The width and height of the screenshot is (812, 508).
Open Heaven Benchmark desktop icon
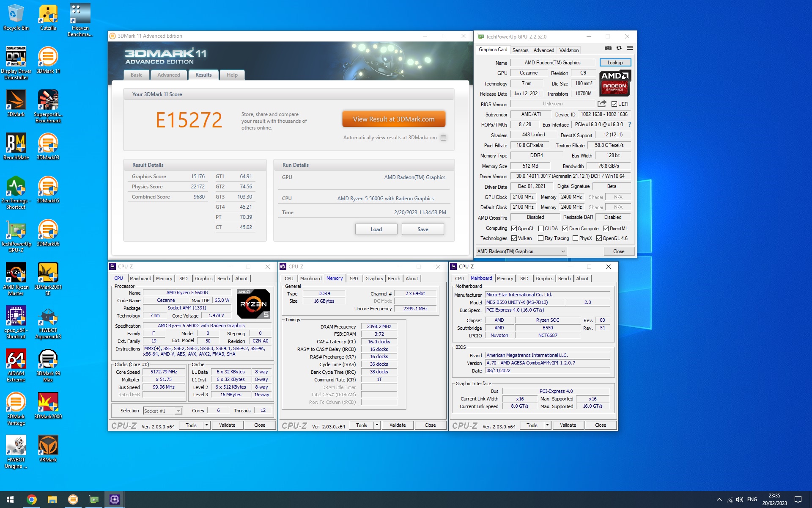click(x=80, y=20)
